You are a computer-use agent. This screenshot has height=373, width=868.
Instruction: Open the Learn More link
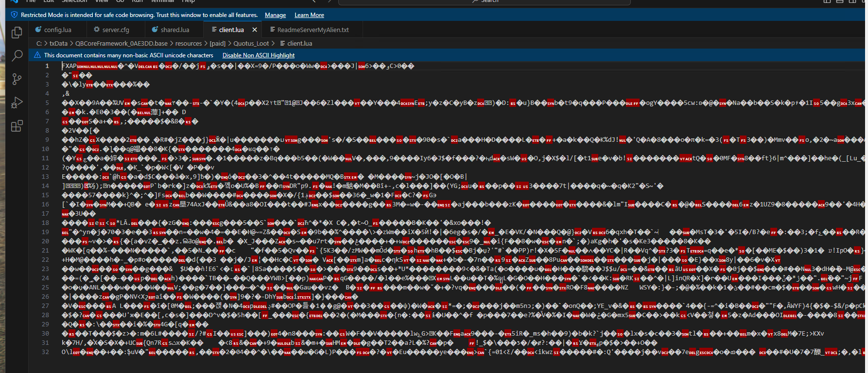tap(309, 15)
